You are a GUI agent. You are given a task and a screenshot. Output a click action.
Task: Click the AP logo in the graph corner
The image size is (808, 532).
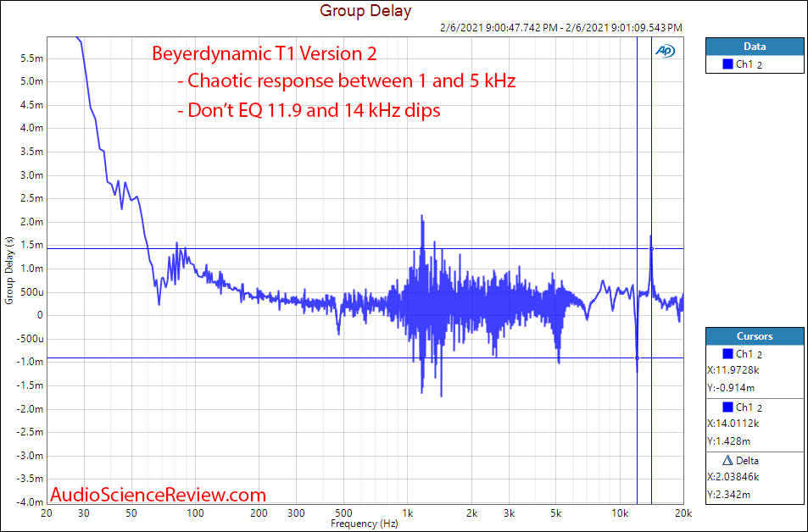click(665, 51)
